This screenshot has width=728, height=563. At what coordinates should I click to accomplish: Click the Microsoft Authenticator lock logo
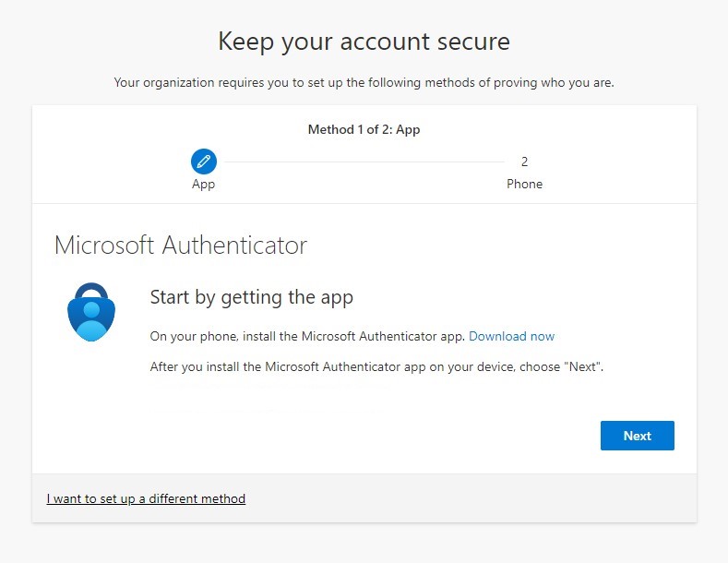91,312
